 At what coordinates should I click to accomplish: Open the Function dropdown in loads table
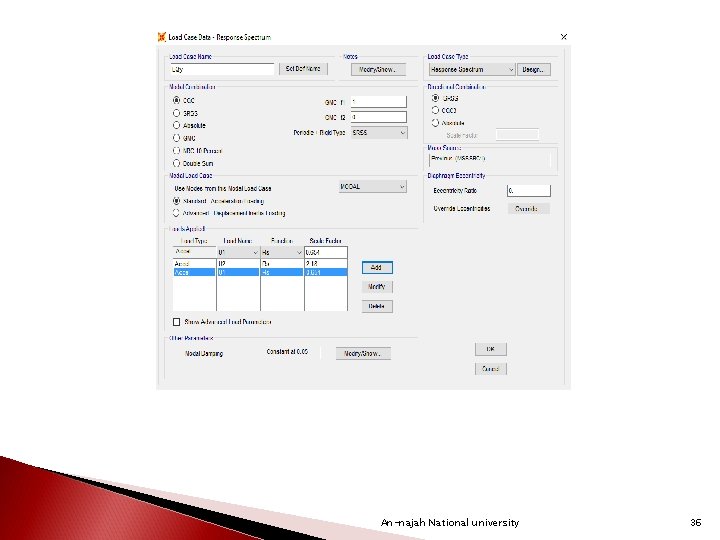coord(281,253)
